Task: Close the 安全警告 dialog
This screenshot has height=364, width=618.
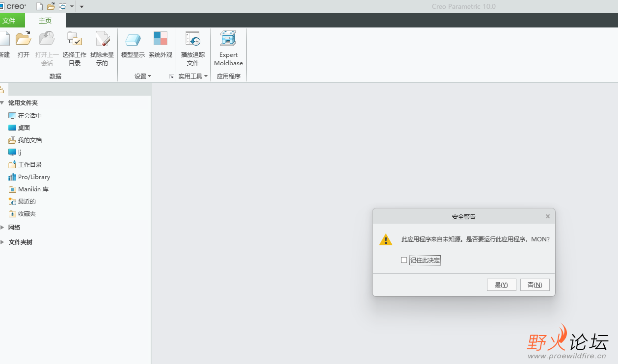Action: 548,216
